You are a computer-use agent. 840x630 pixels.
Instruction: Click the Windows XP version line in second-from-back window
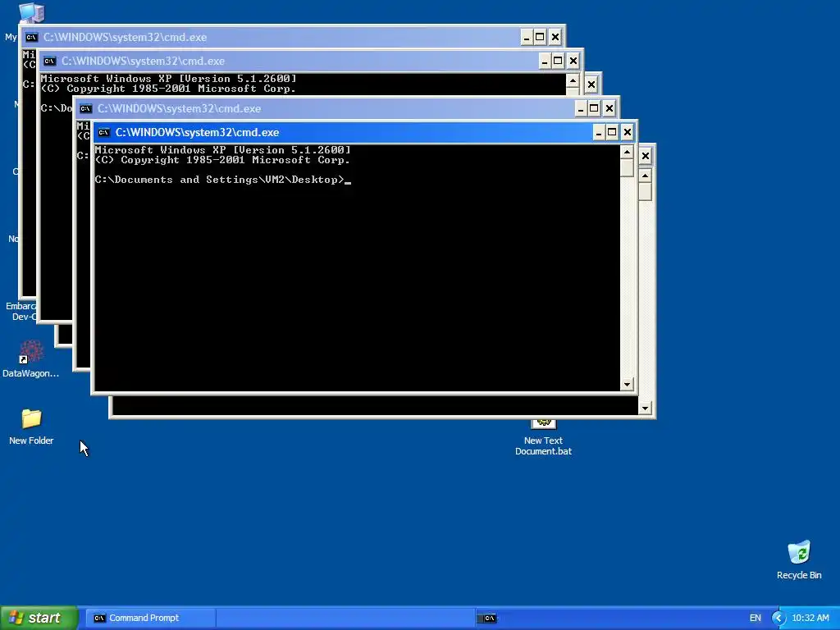click(x=168, y=79)
